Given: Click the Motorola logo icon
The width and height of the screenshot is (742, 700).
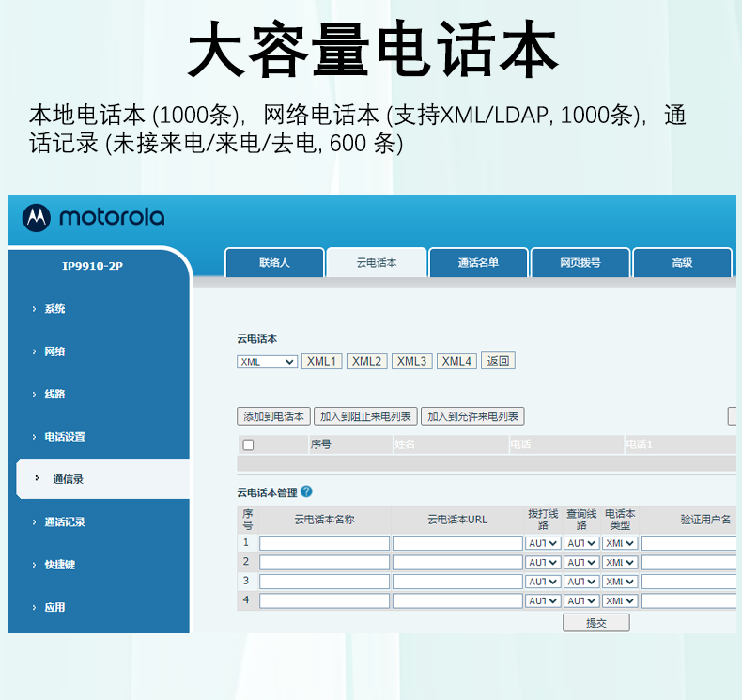Looking at the screenshot, I should point(38,218).
